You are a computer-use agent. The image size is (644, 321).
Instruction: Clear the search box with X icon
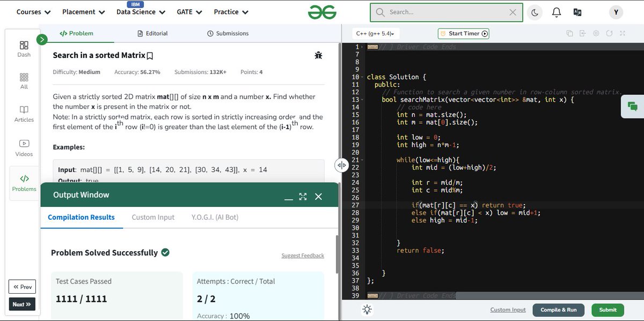click(513, 12)
